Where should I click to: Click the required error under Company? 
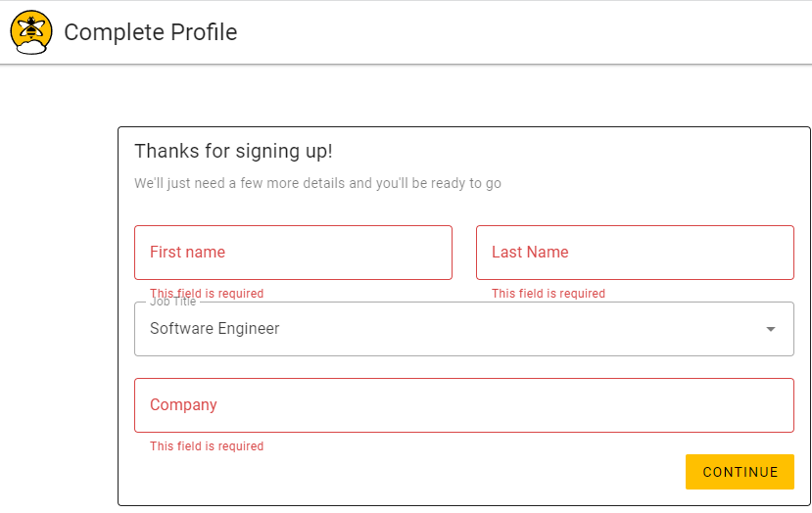[207, 446]
